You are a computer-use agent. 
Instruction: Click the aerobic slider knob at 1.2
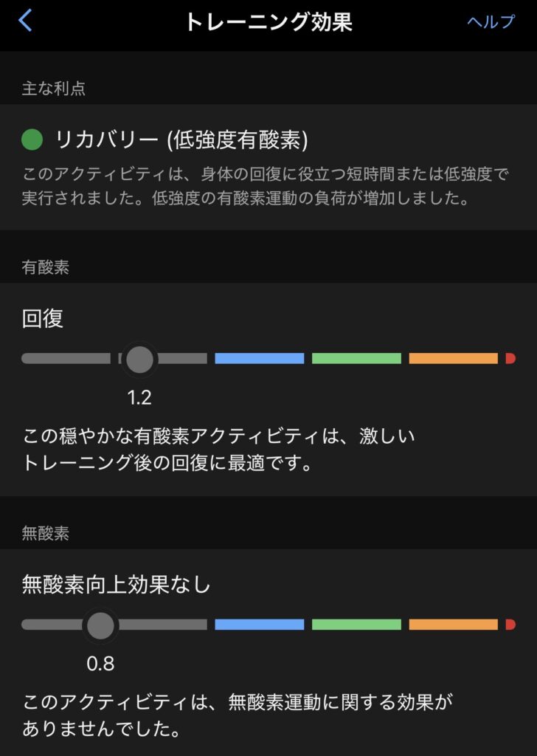click(139, 359)
